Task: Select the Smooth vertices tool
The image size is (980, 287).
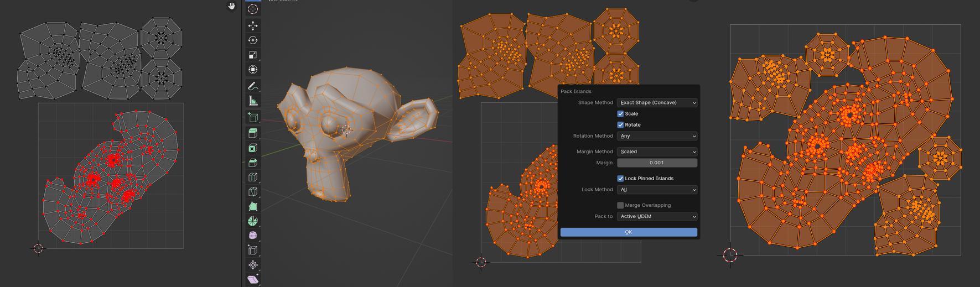Action: point(253,236)
